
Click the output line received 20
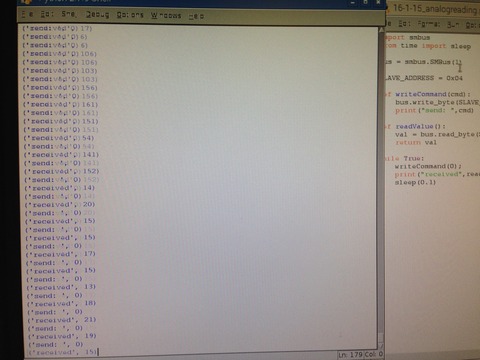point(60,204)
